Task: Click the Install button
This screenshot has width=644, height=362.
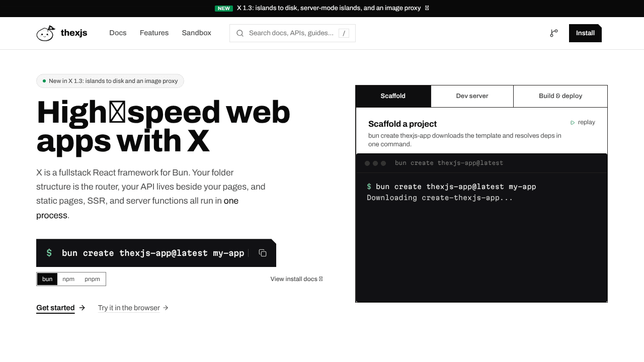Action: point(585,33)
